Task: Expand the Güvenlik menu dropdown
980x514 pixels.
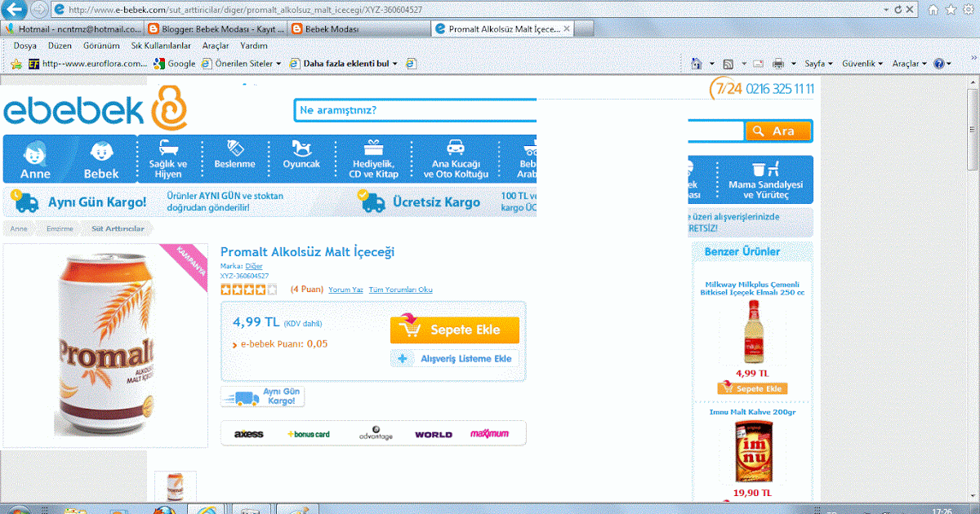Action: coord(880,63)
